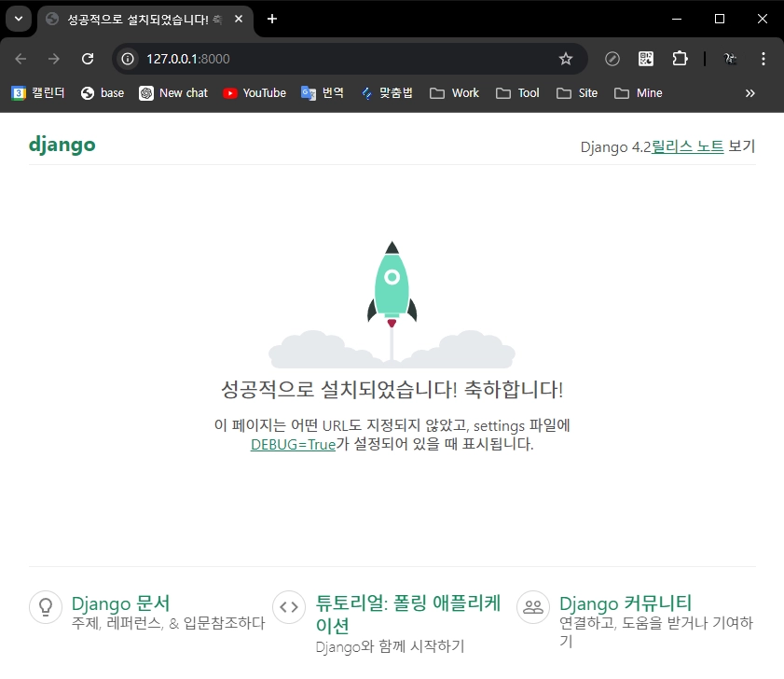
Task: Open the New chat bookmark
Action: [173, 93]
